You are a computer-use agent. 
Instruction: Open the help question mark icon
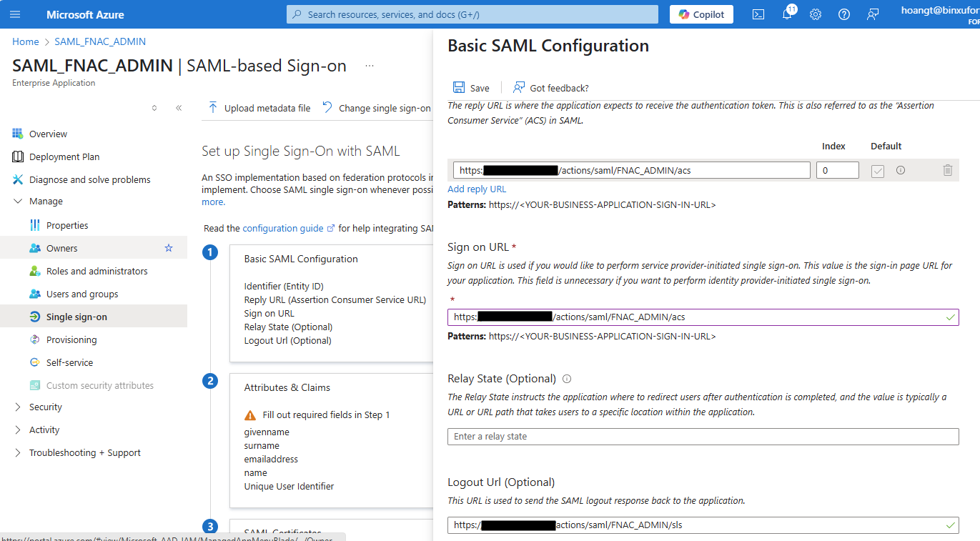[x=843, y=14]
